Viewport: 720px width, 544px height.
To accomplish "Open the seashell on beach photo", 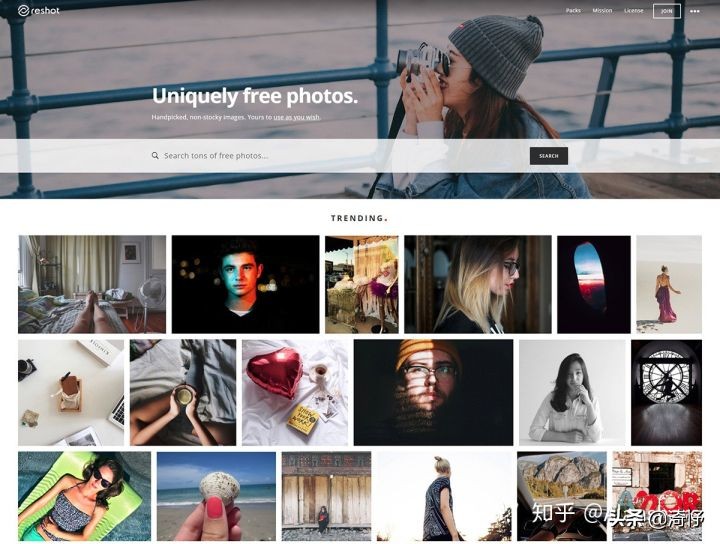I will click(216, 496).
